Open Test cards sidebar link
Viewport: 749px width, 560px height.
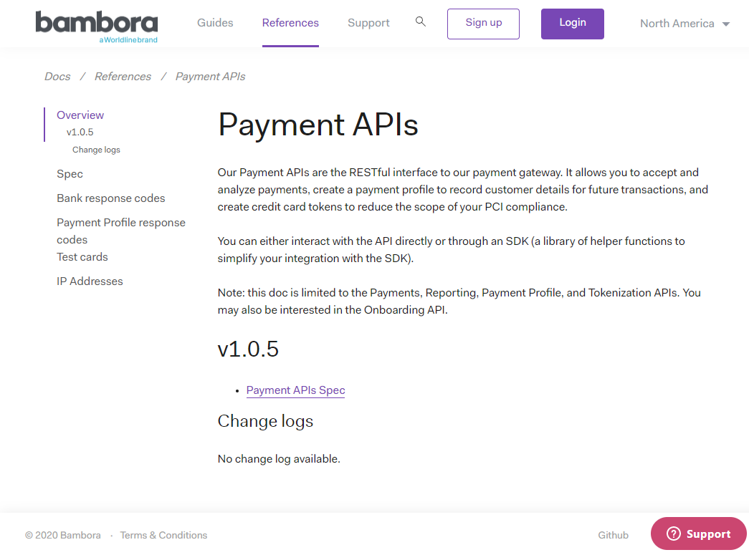tap(82, 257)
